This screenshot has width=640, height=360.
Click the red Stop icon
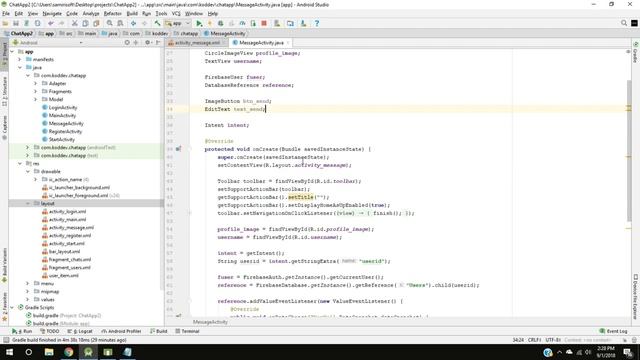pyautogui.click(x=264, y=23)
